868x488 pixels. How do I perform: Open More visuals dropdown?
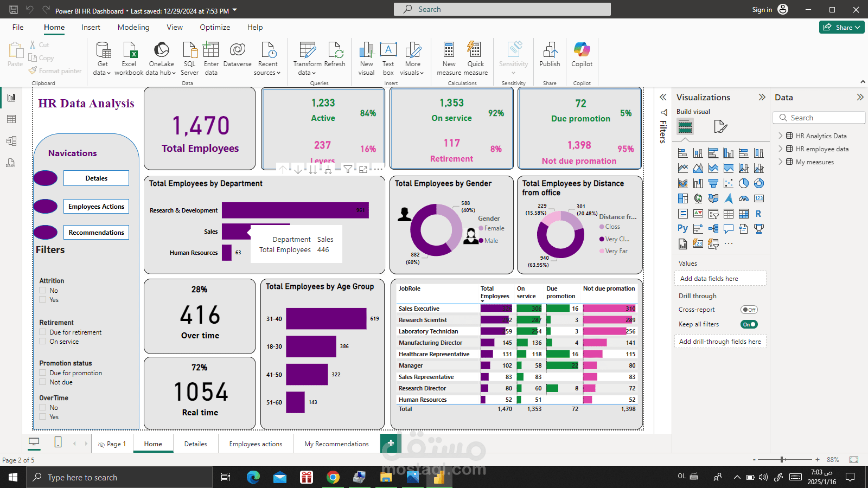(412, 59)
